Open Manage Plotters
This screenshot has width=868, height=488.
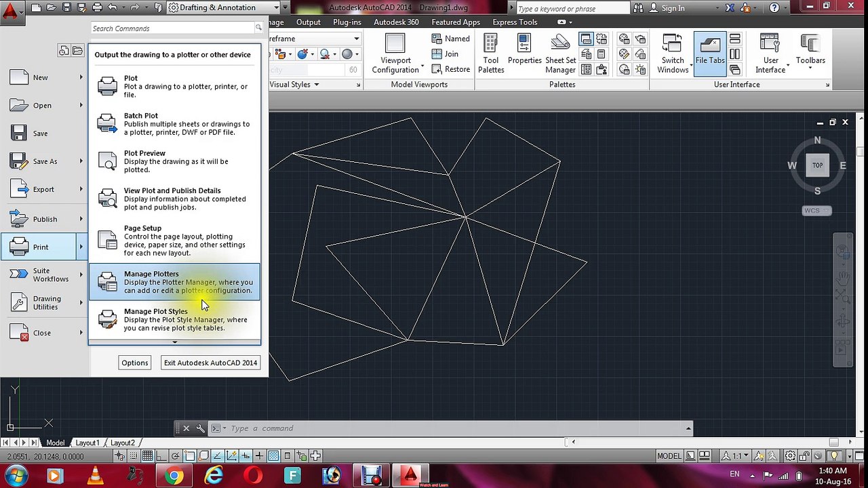click(174, 282)
